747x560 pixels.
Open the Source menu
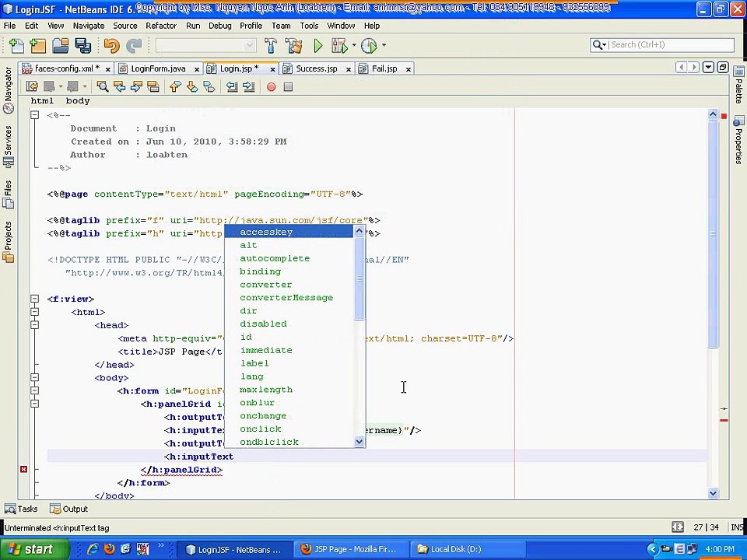(x=124, y=26)
